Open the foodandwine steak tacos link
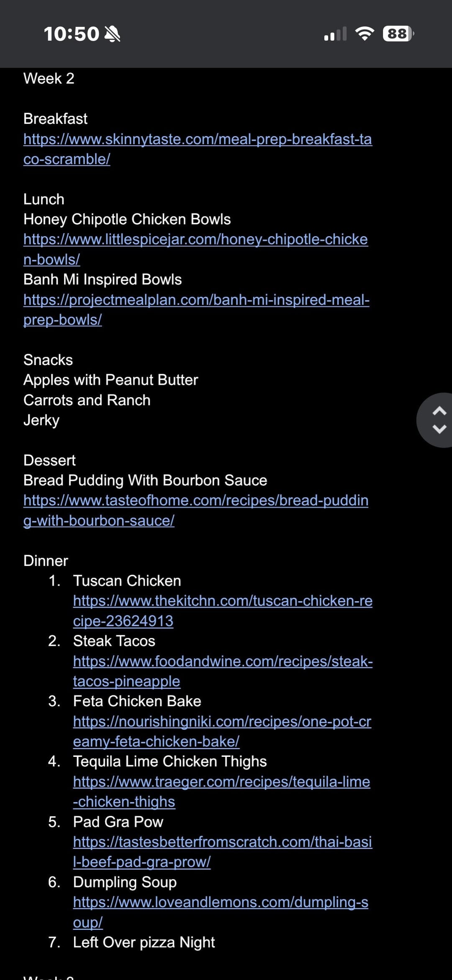Screen dimensions: 452x980 point(222,661)
